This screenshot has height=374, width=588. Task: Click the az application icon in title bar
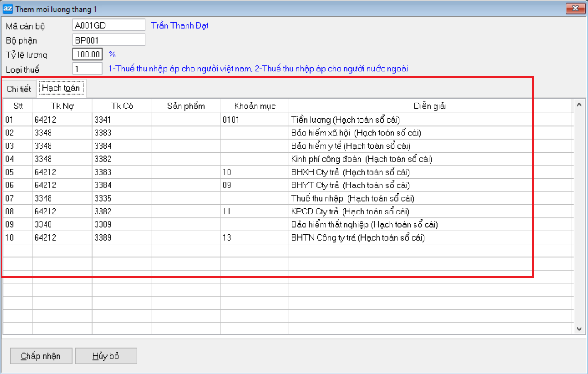8,9
